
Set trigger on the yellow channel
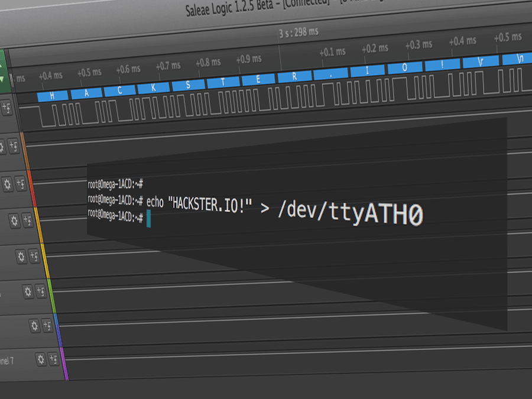pyautogui.click(x=34, y=256)
